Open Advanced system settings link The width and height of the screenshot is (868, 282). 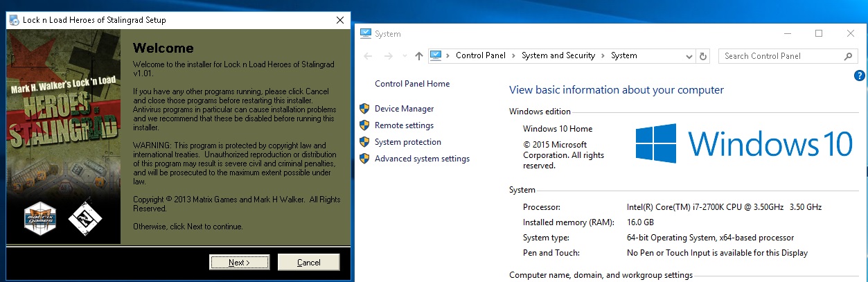(422, 159)
